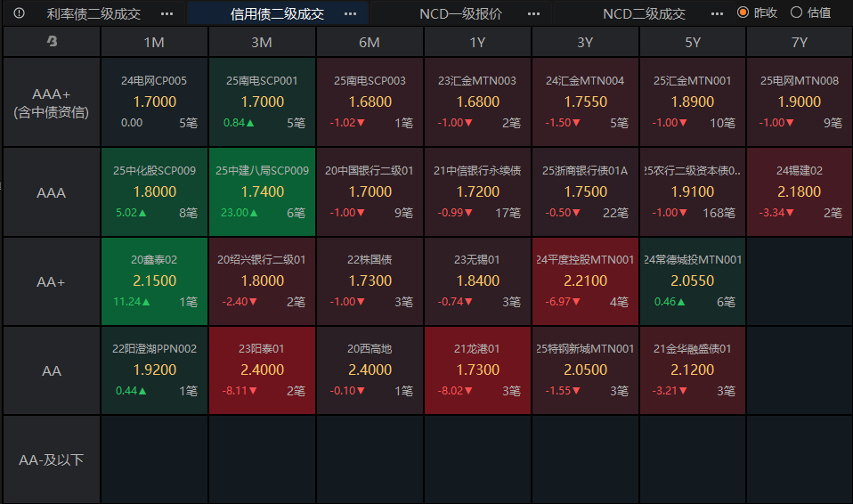
Task: Open the more menu next to 信用债二级成交
Action: (x=350, y=13)
